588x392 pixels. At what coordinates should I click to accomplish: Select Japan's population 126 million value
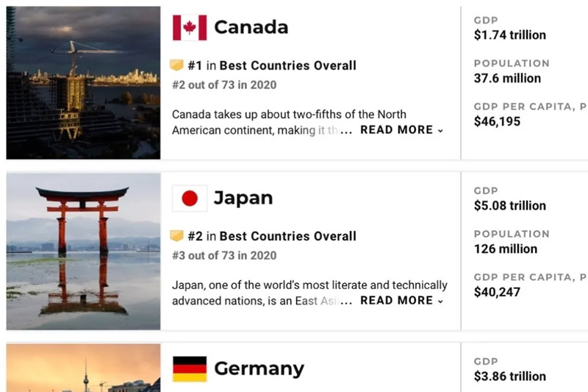(506, 249)
